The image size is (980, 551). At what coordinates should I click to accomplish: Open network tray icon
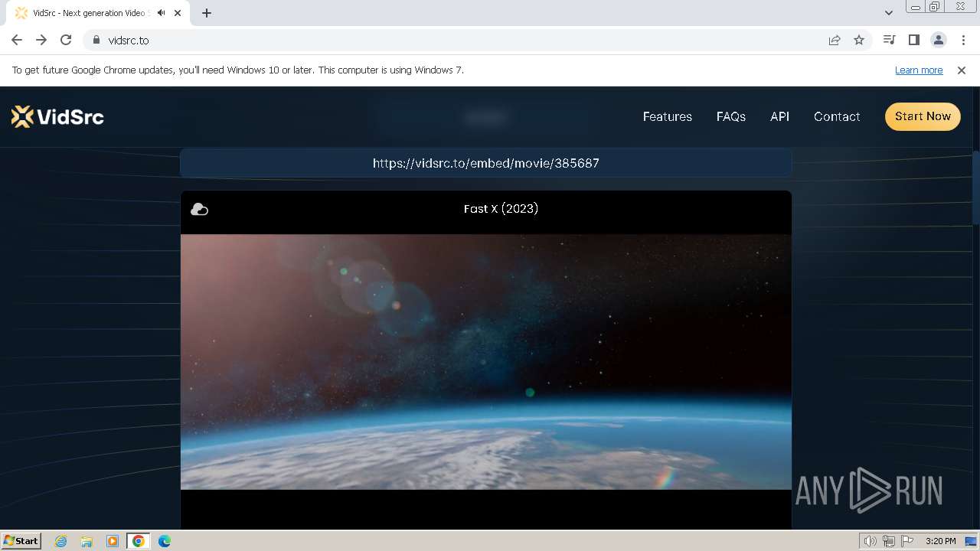[x=888, y=541]
